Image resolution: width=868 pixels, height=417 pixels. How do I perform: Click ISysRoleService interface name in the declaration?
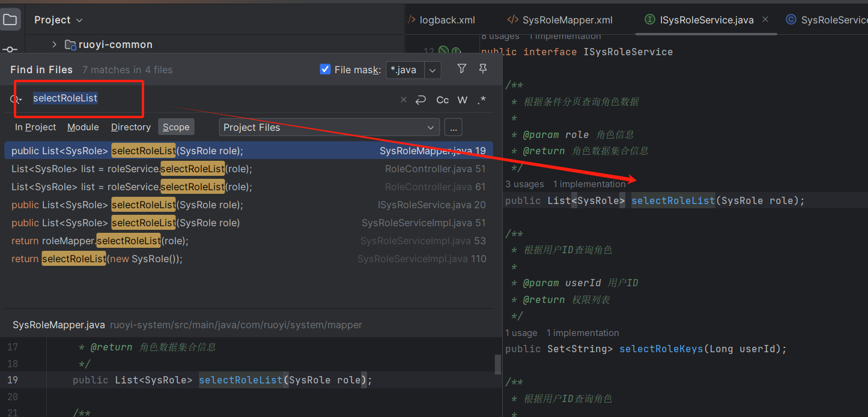pos(628,52)
